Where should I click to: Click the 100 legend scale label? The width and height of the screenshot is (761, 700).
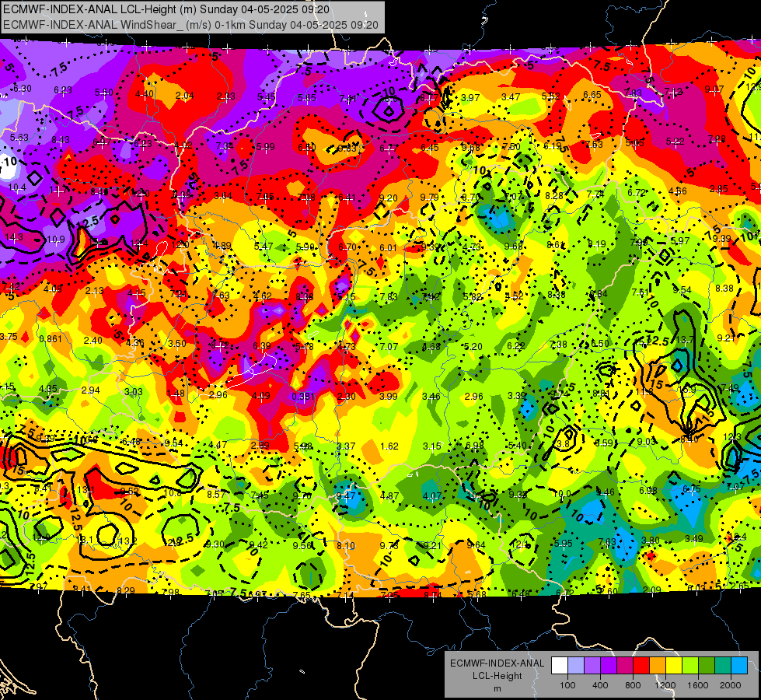[x=567, y=685]
